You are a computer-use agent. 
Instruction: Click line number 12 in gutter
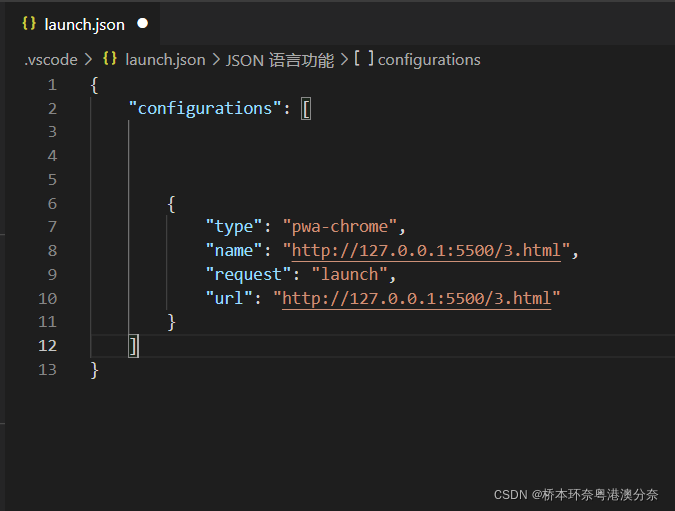coord(47,346)
